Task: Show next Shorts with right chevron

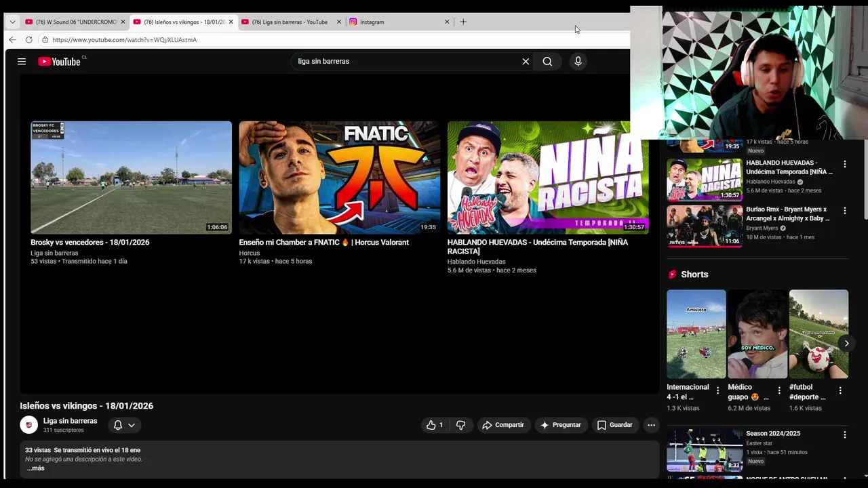Action: (x=846, y=344)
